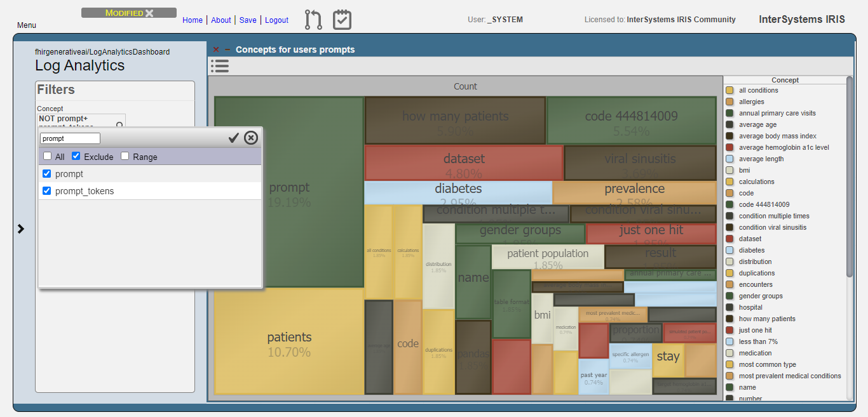Select bmi legend entry
The width and height of the screenshot is (868, 417).
point(744,170)
